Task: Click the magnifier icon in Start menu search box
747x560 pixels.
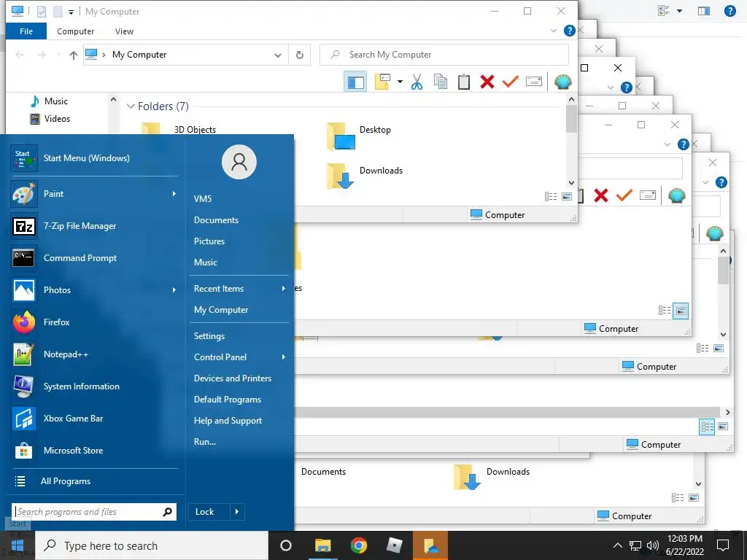Action: pos(167,512)
